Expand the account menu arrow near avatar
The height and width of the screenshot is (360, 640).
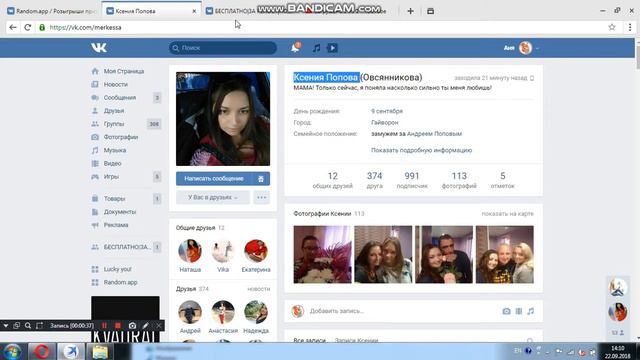pos(537,48)
